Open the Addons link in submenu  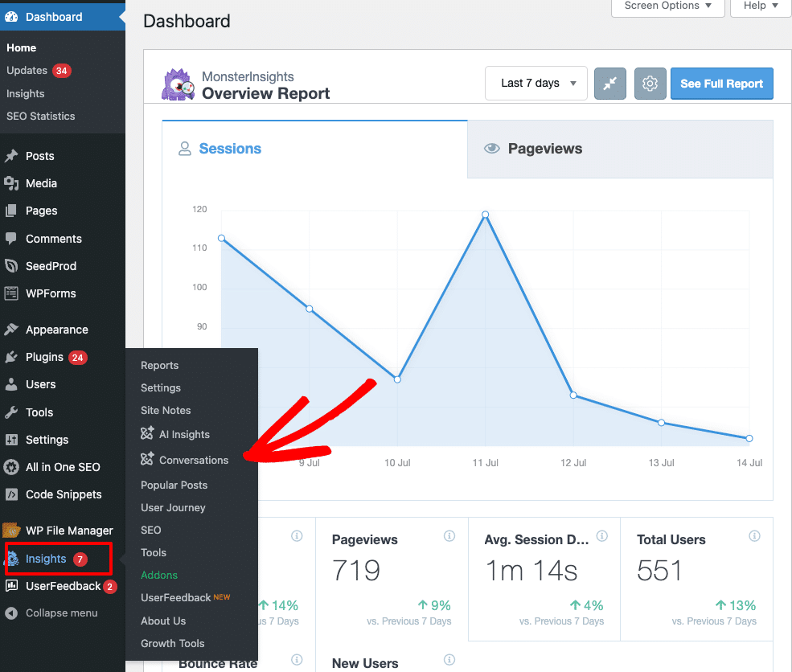[158, 575]
